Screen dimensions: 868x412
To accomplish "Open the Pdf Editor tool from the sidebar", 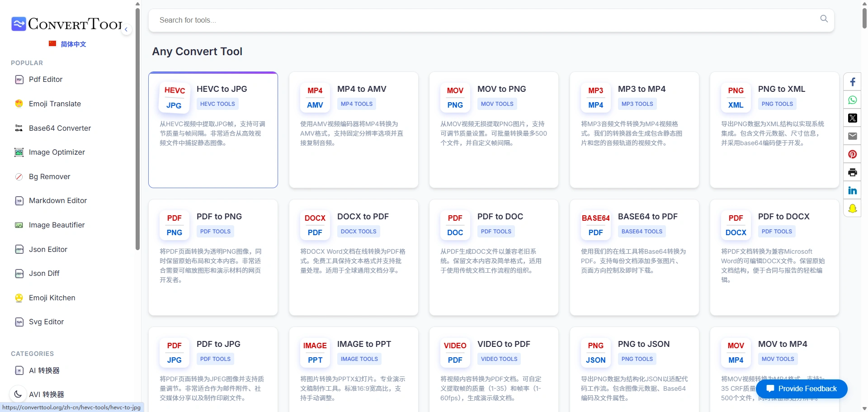I will [x=45, y=79].
